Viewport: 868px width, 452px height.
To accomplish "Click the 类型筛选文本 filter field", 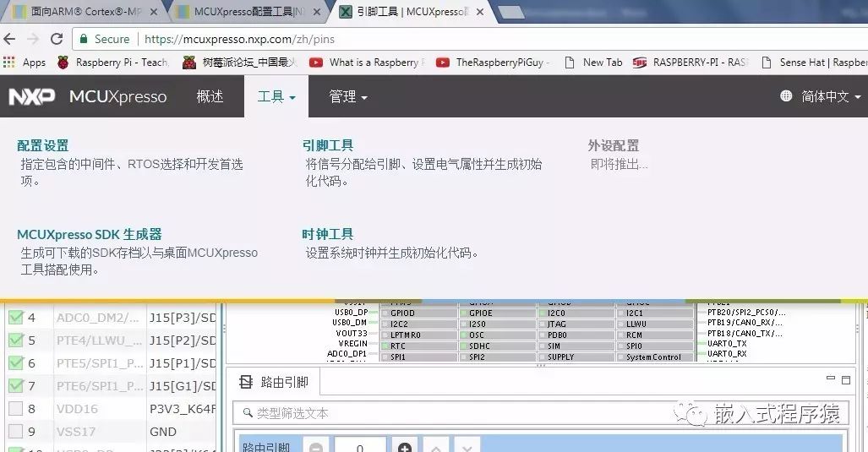I will tap(540, 413).
